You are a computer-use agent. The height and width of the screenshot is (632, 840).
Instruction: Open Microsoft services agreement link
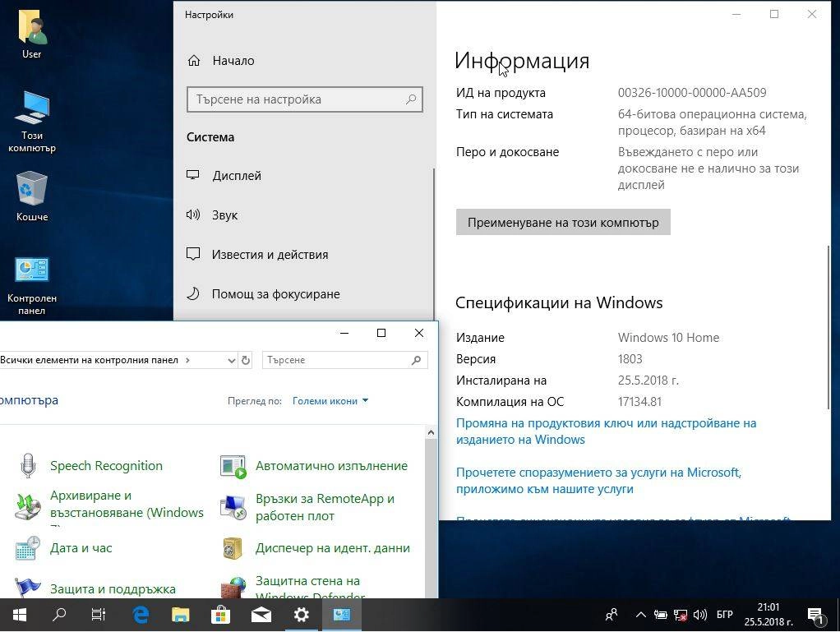pyautogui.click(x=598, y=481)
